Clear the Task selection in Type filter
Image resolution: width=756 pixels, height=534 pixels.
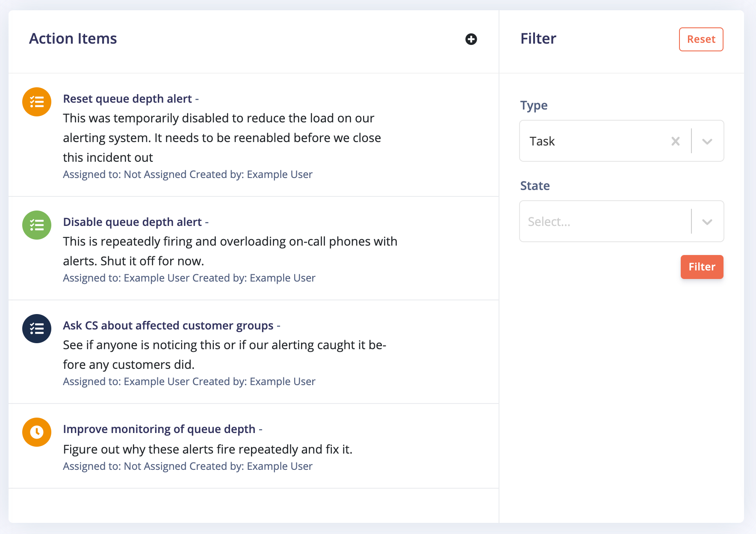(675, 141)
